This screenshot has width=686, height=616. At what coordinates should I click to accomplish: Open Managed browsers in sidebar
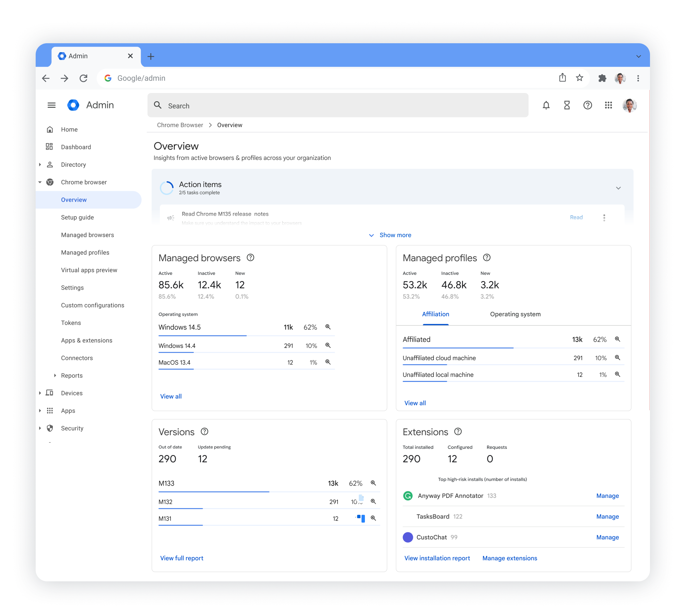click(87, 235)
